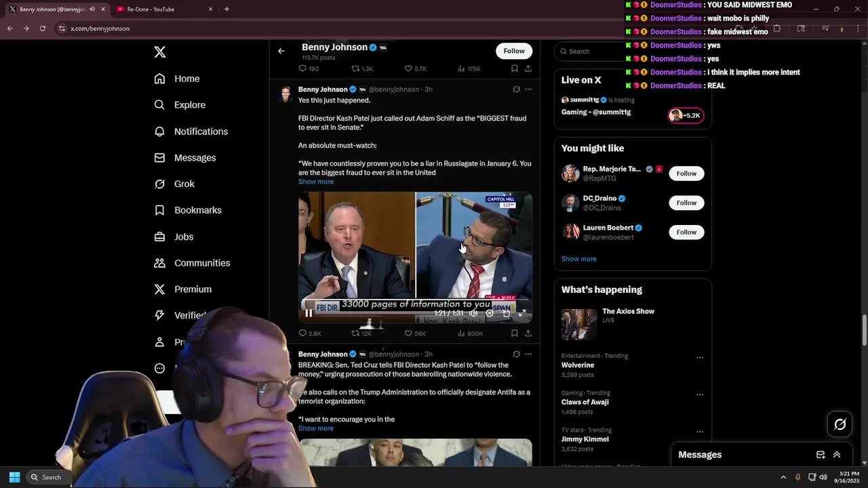Click the Jobs briefcase icon
The height and width of the screenshot is (488, 868).
click(160, 237)
